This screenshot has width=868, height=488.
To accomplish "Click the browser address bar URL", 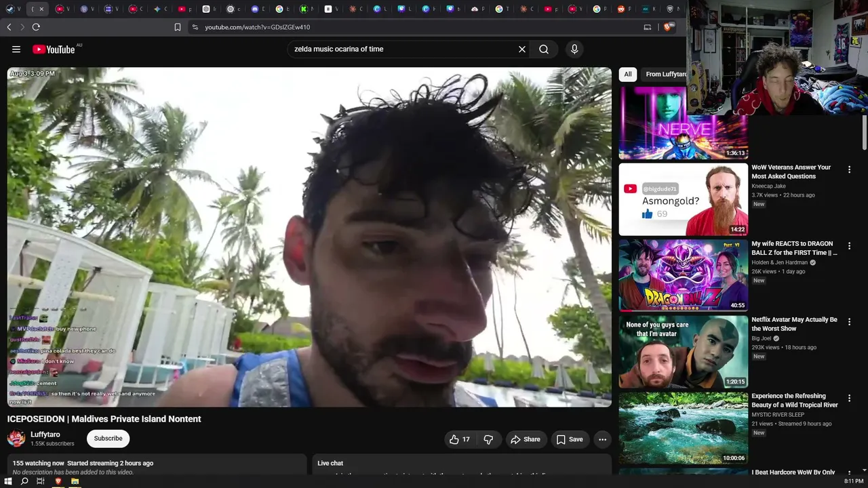I will click(x=258, y=27).
